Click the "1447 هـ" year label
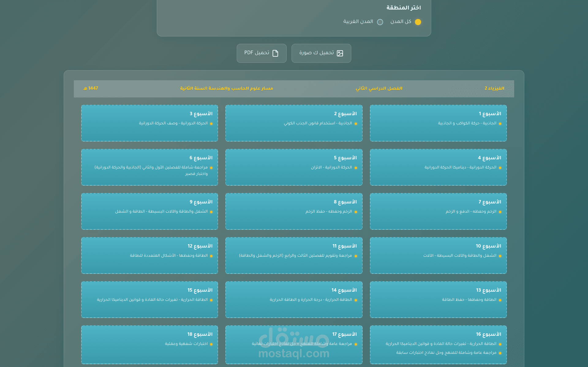 [x=91, y=89]
